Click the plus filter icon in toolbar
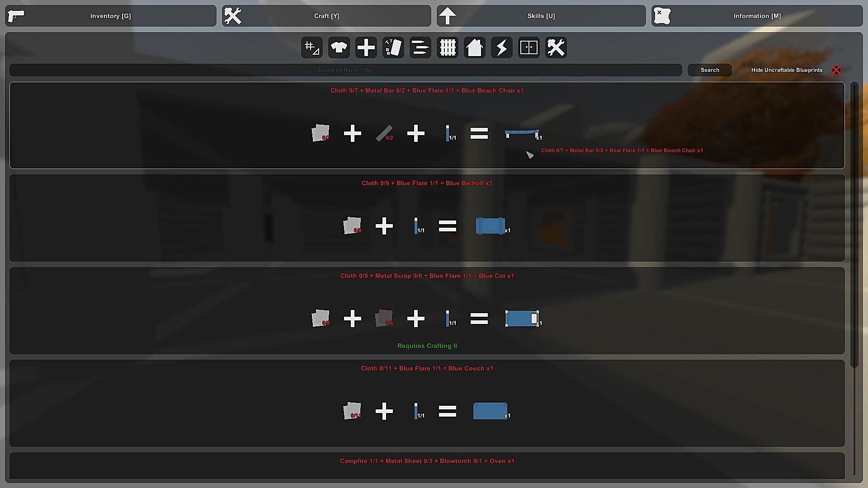The image size is (868, 488). (365, 47)
